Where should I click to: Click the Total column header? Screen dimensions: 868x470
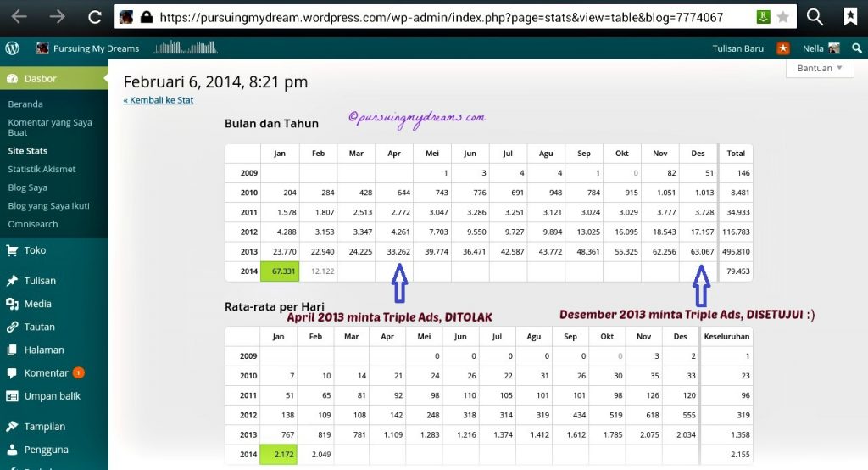point(736,153)
